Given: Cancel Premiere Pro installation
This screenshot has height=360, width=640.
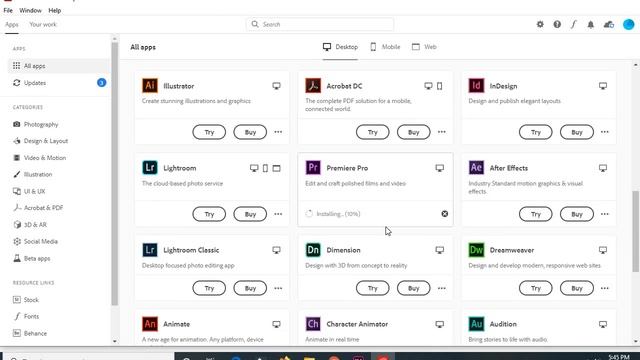Looking at the screenshot, I should coord(444,214).
